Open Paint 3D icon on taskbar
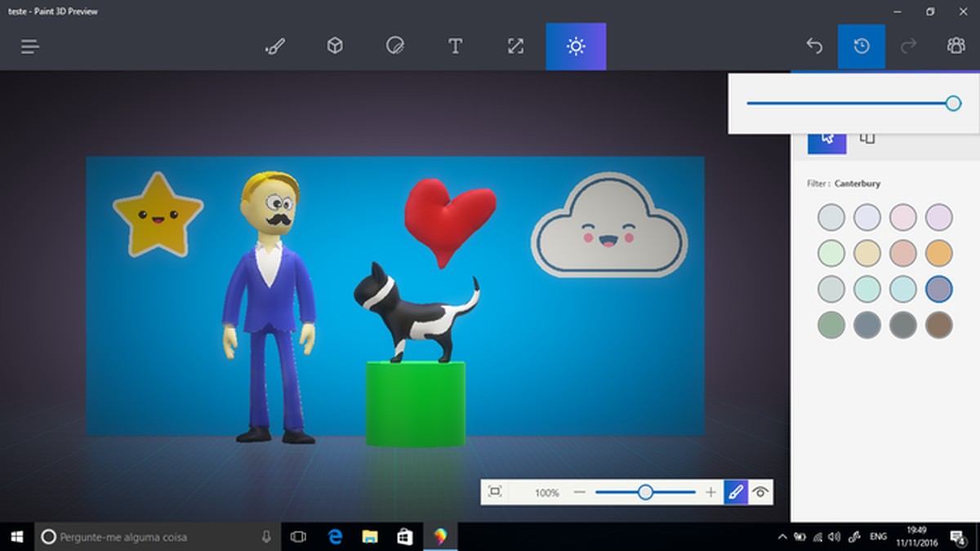The height and width of the screenshot is (551, 980). (x=439, y=537)
